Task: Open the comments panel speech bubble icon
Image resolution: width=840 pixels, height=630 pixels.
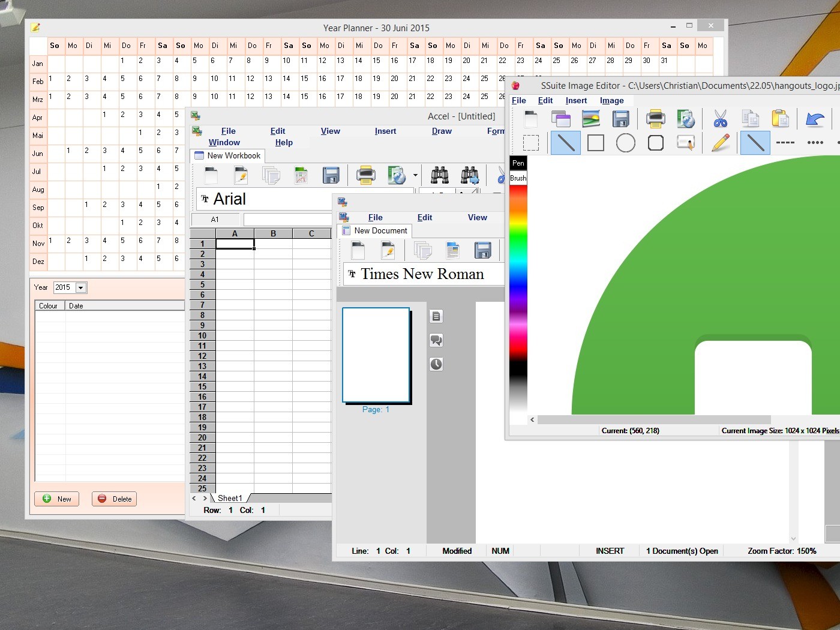Action: click(436, 340)
